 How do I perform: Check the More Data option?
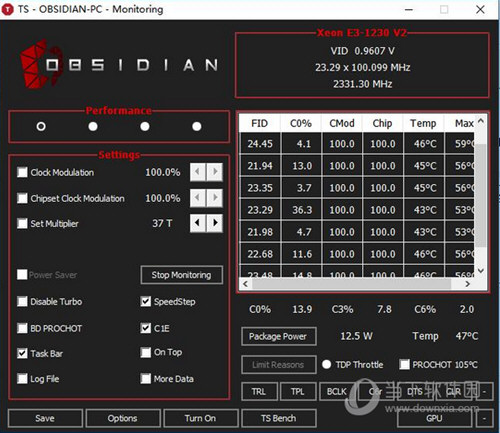click(146, 379)
